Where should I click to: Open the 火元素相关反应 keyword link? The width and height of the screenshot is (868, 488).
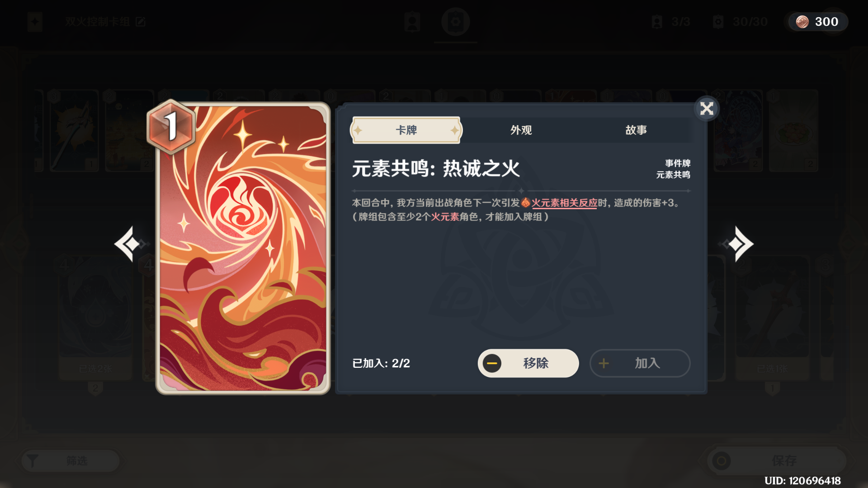point(564,203)
